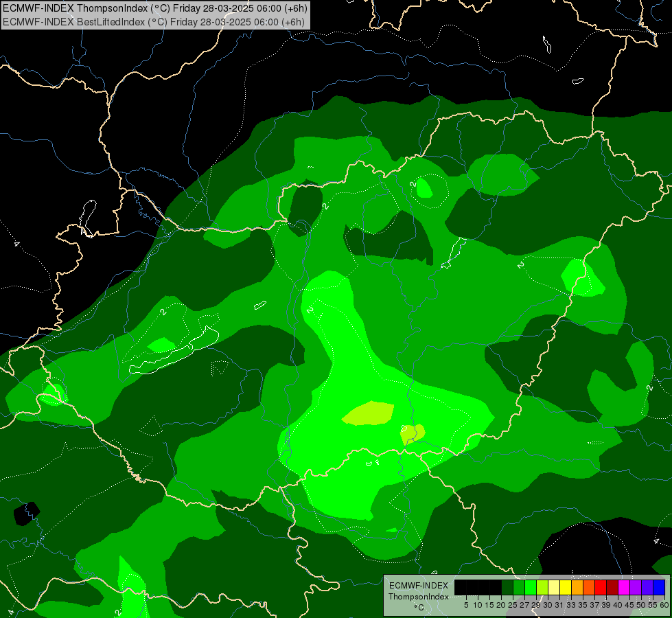This screenshot has width=672, height=618.
Task: Click the dark green 20–25 legend swatch
Action: click(507, 587)
